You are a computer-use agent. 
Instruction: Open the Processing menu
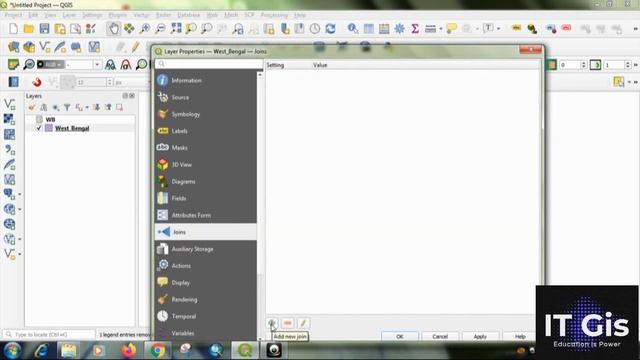tap(274, 15)
